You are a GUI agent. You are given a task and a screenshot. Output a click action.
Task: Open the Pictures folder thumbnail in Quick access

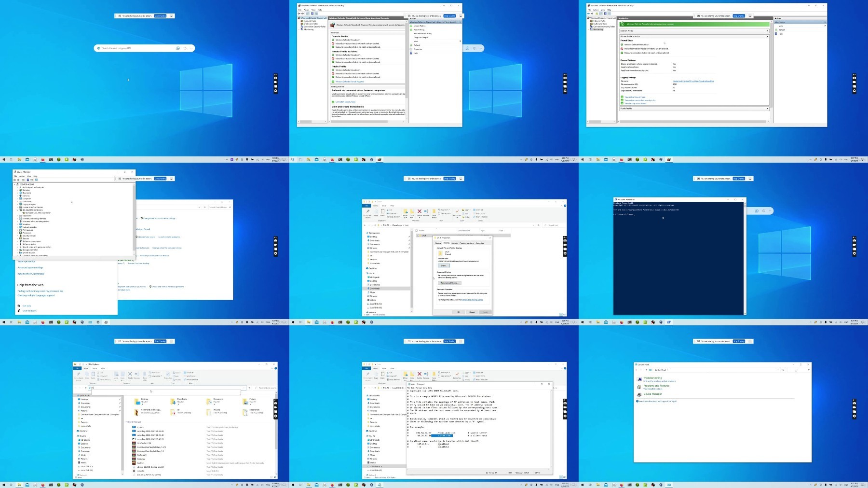tap(246, 402)
